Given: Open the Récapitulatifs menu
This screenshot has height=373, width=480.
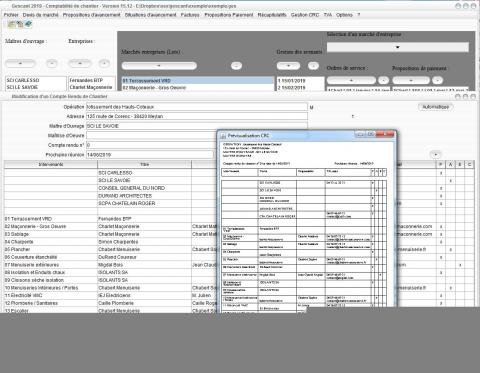Looking at the screenshot, I should click(272, 15).
